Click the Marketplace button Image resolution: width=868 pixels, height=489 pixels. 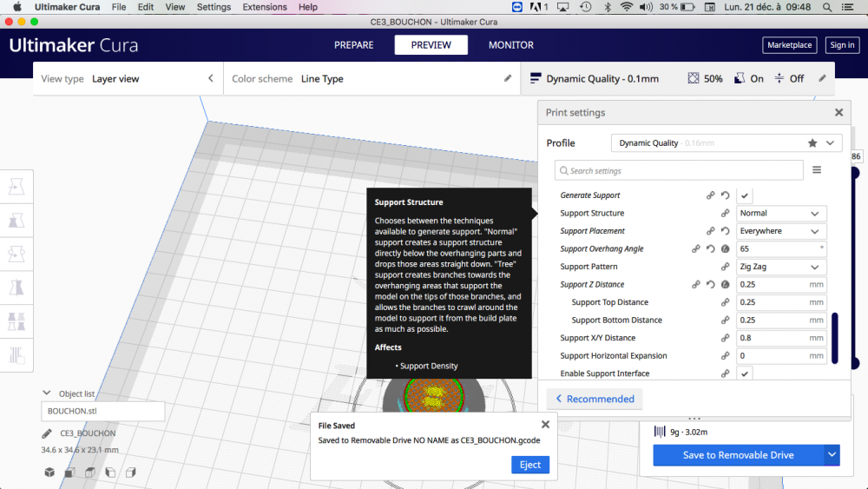(x=789, y=45)
